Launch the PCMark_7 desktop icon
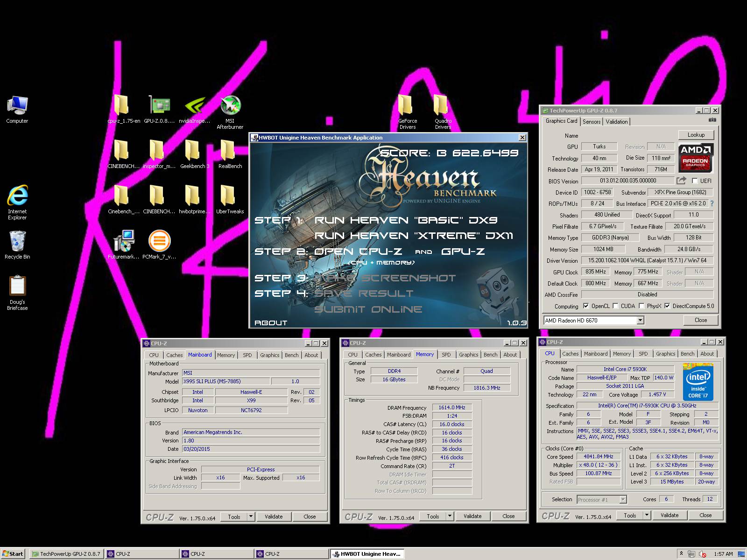747x560 pixels. pos(159,245)
